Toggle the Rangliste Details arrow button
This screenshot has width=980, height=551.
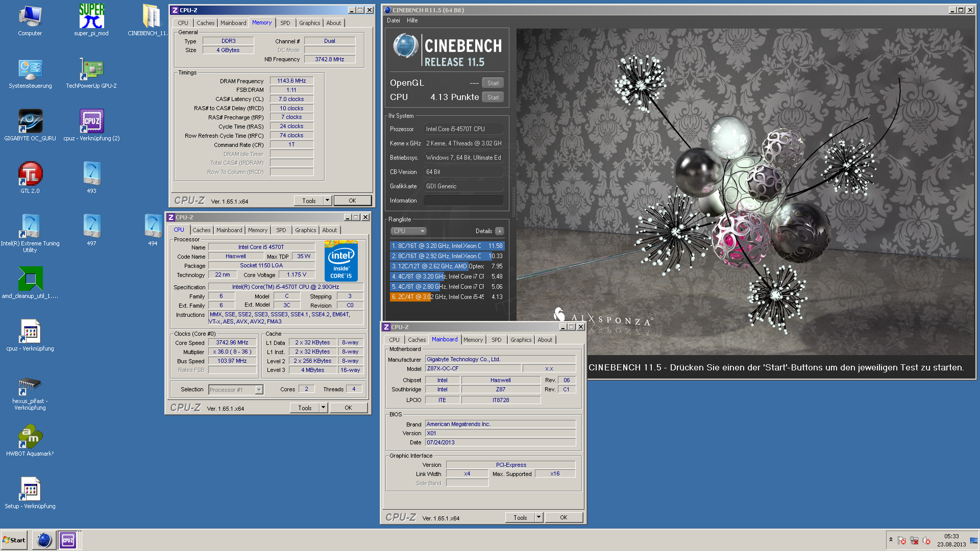pyautogui.click(x=500, y=231)
